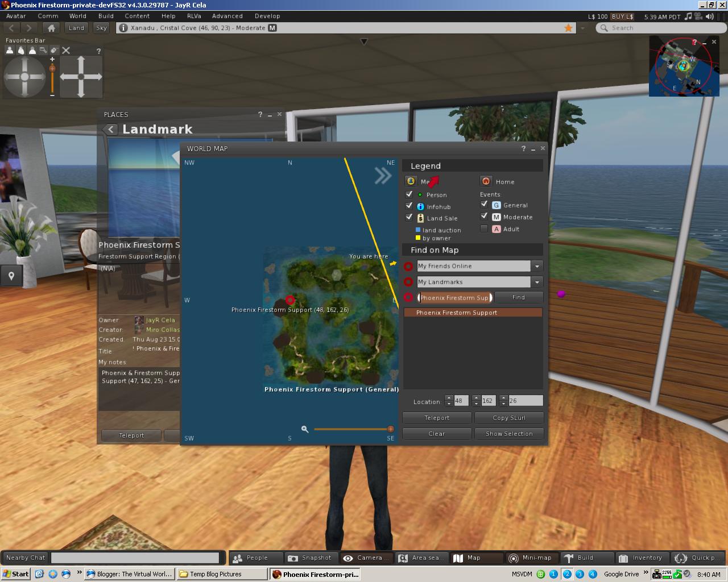Add this location to favorites using the star icon
Screen dimensions: 728x582
coord(568,28)
